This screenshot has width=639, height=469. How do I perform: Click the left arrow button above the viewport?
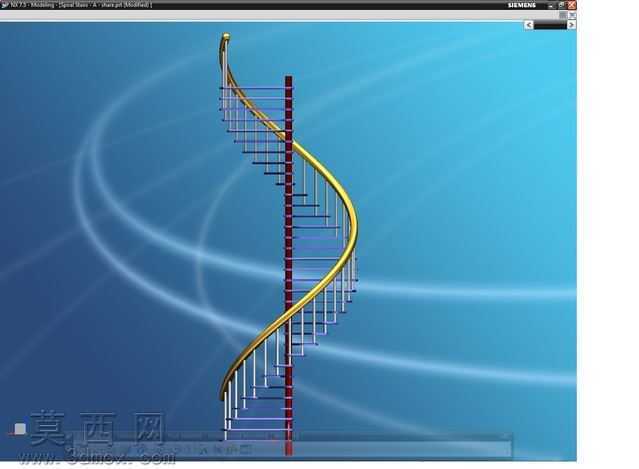(529, 25)
